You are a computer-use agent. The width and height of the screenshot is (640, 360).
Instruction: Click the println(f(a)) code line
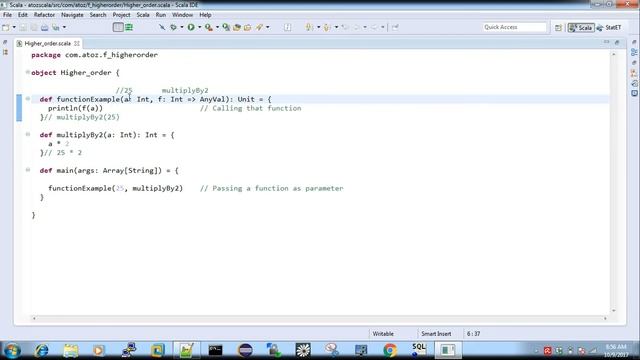76,108
